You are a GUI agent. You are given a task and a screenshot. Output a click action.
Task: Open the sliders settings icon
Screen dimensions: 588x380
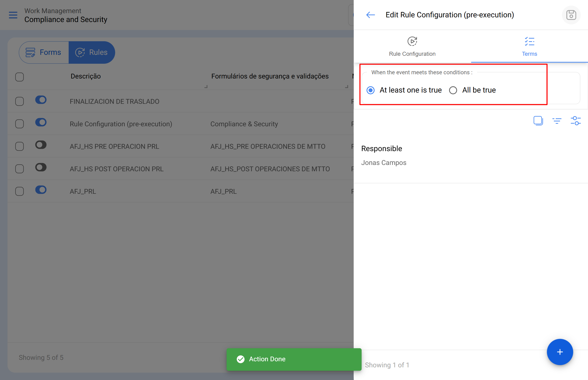pyautogui.click(x=575, y=121)
